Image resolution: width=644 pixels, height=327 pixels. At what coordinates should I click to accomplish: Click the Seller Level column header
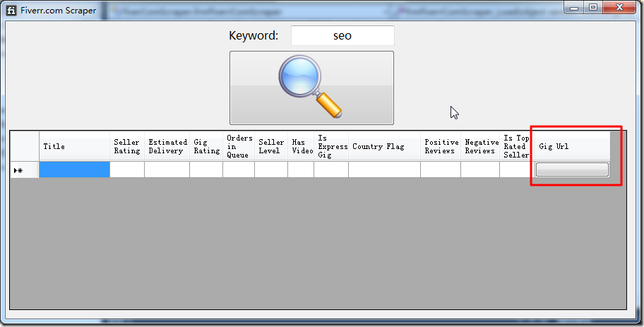point(271,146)
